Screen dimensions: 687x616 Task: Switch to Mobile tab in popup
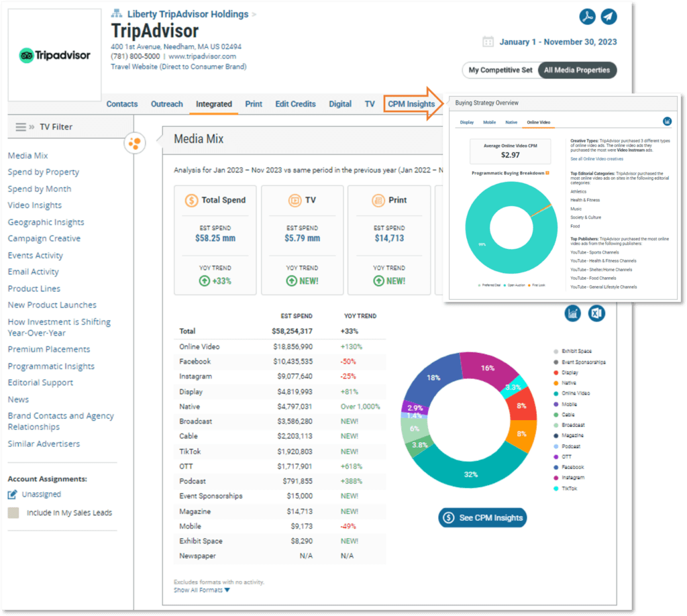489,122
